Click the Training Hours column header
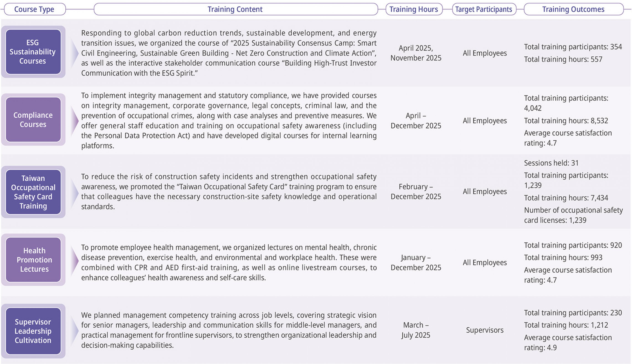The width and height of the screenshot is (632, 364). pos(414,9)
